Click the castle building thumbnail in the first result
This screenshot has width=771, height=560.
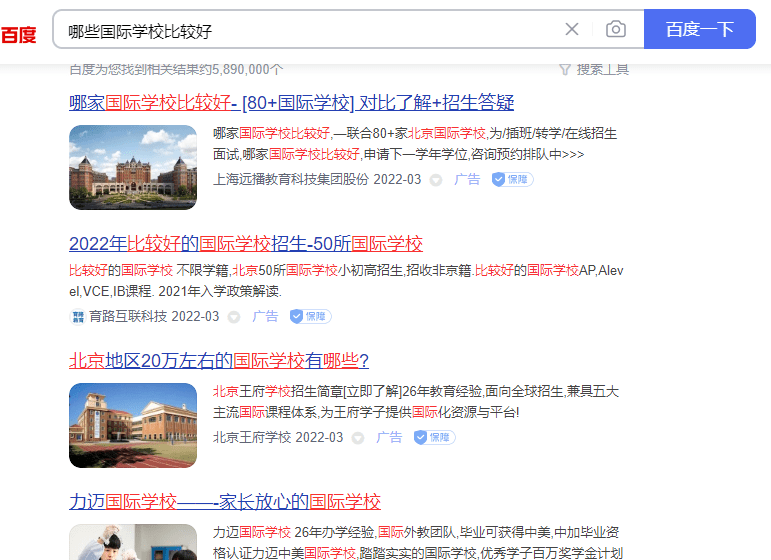(x=133, y=167)
